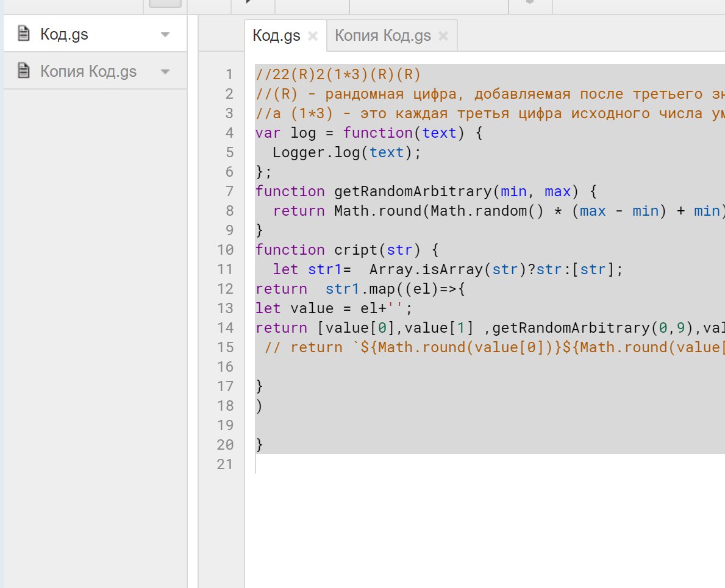Select line number 10 in the gutter
The height and width of the screenshot is (588, 725).
click(x=225, y=250)
